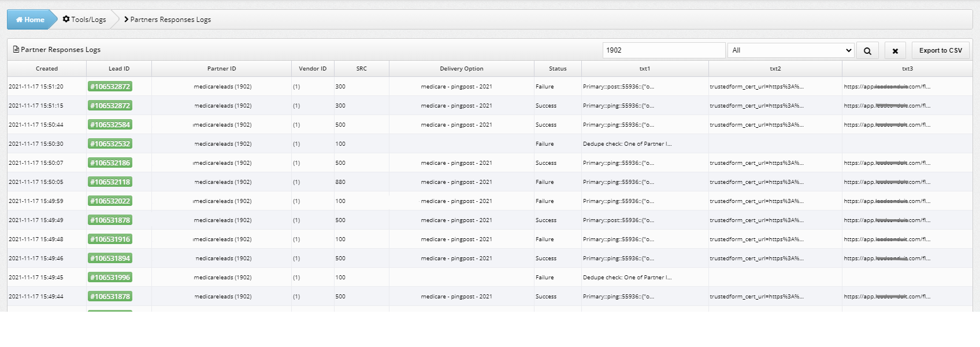Clear the search with X button
980x347 pixels.
[x=895, y=50]
